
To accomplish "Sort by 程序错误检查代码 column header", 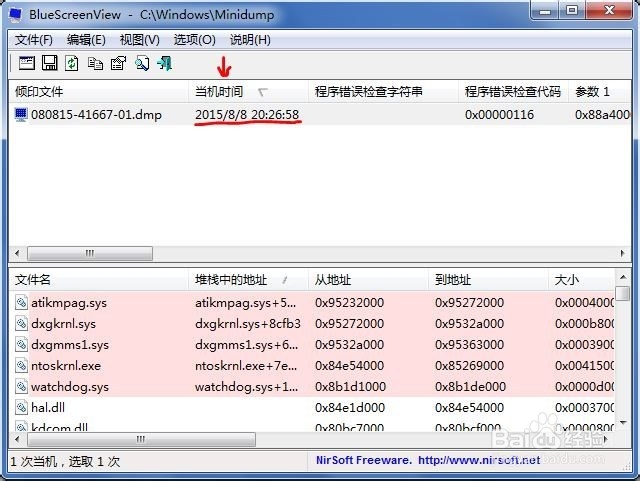I will pos(513,91).
